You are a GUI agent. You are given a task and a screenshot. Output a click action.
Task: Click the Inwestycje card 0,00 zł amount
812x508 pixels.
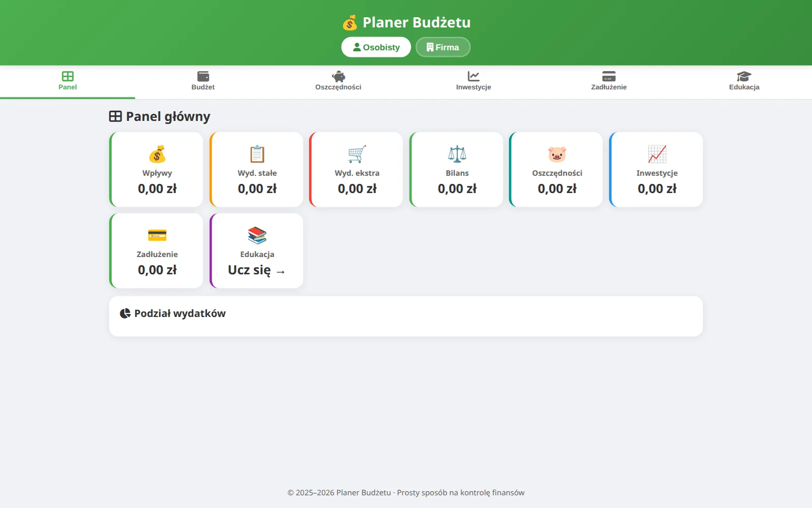(x=657, y=189)
